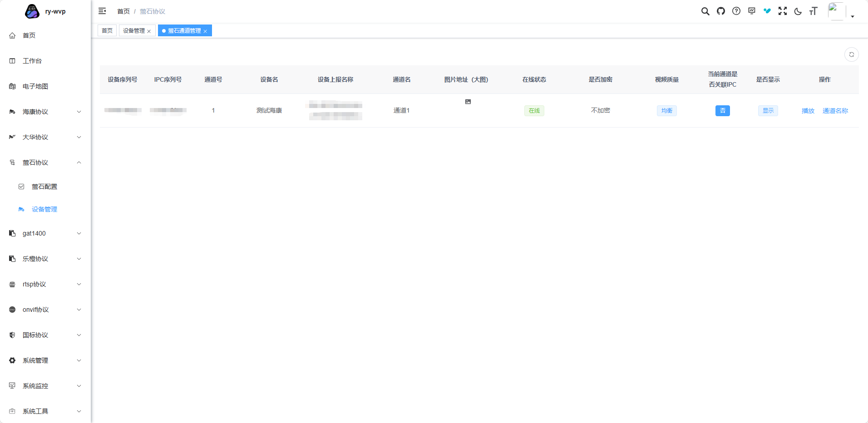Close the 萤石通道管理 tab
This screenshot has height=423, width=868.
coord(205,31)
